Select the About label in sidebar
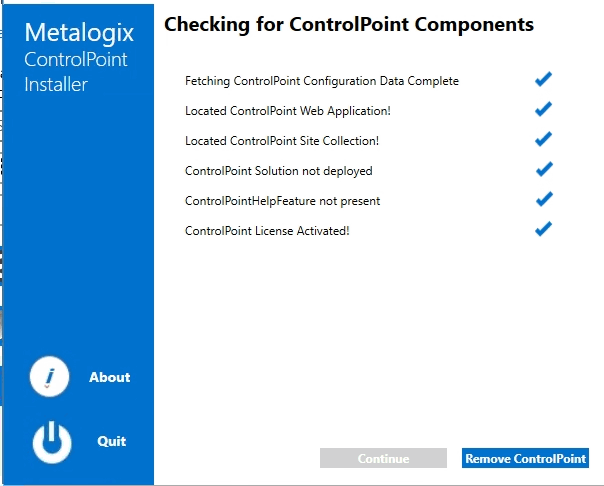Image resolution: width=604 pixels, height=486 pixels. tap(110, 377)
